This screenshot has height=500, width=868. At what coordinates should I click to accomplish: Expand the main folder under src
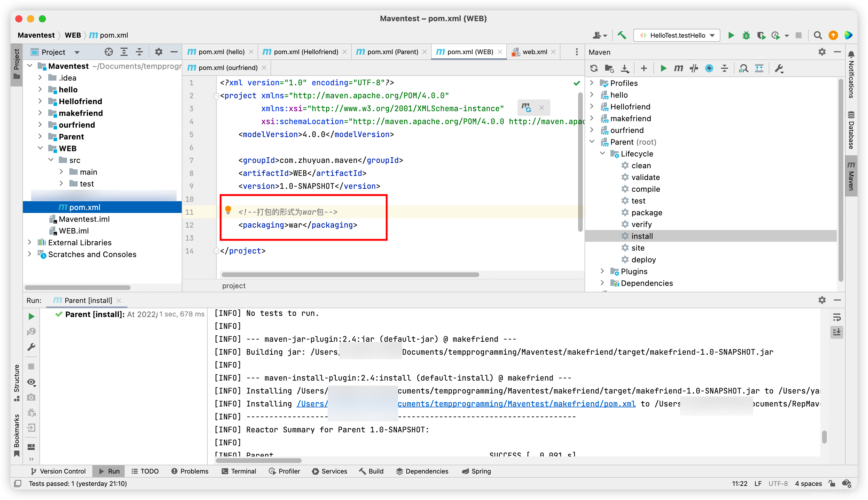pos(61,171)
